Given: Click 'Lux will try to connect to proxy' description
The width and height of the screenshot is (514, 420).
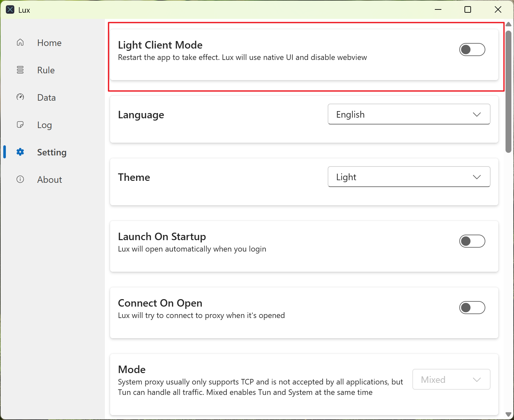Looking at the screenshot, I should coord(201,315).
